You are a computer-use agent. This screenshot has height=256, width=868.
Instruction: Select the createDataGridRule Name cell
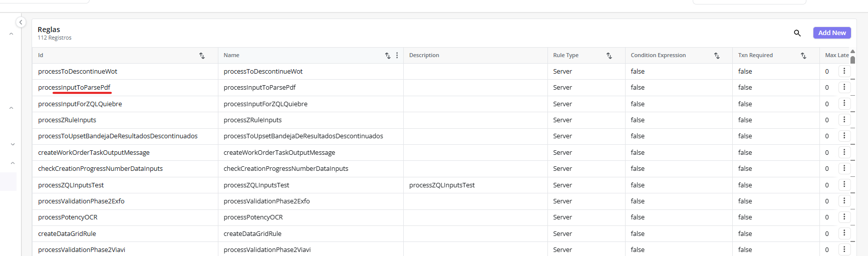pos(311,234)
